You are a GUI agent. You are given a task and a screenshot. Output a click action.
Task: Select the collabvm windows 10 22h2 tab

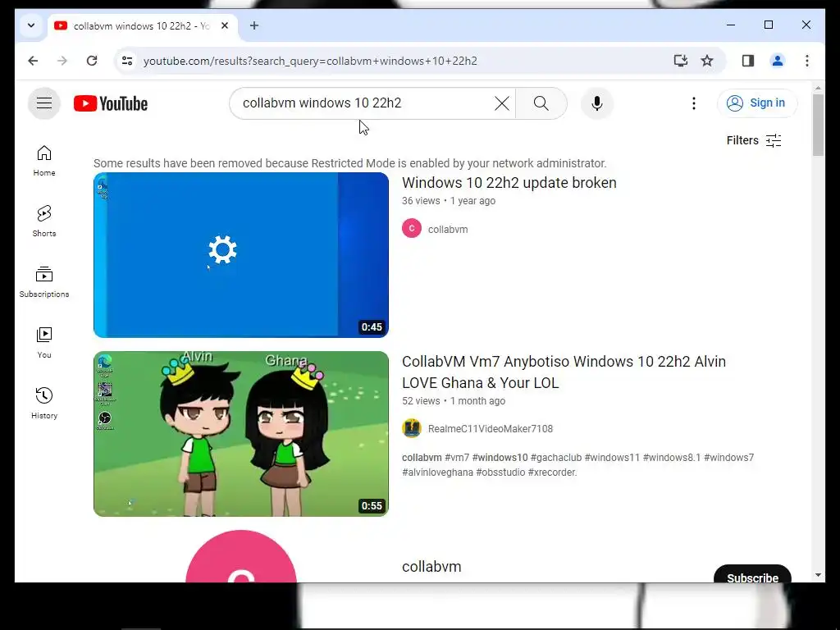pos(143,25)
